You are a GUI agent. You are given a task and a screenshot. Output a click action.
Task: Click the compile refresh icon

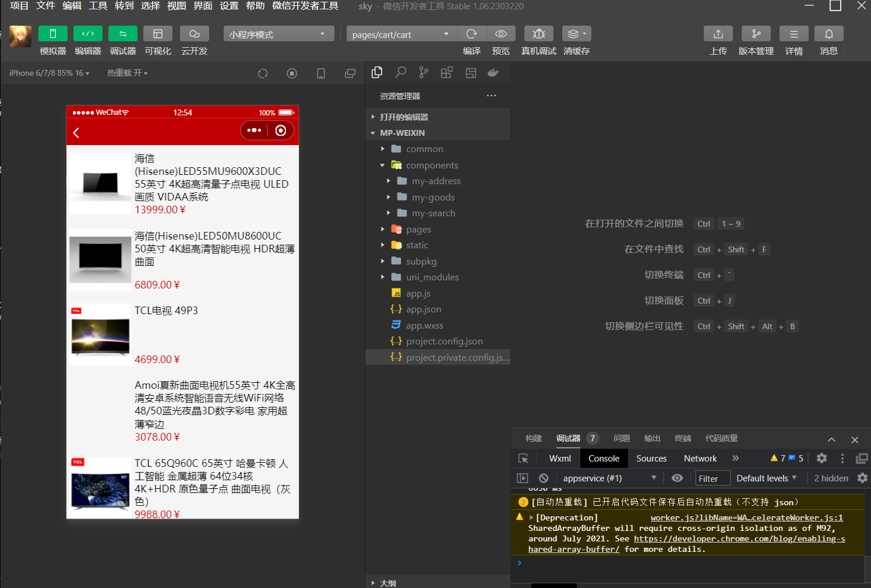472,34
